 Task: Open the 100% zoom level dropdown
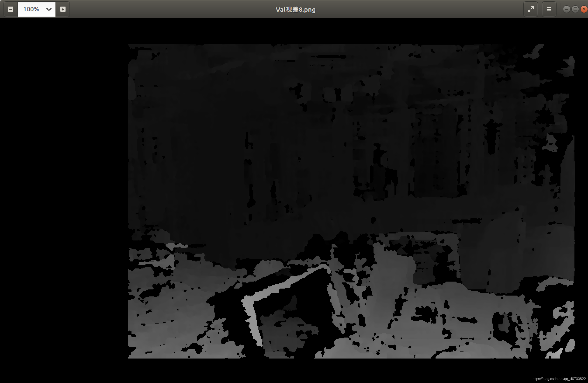[x=36, y=9]
